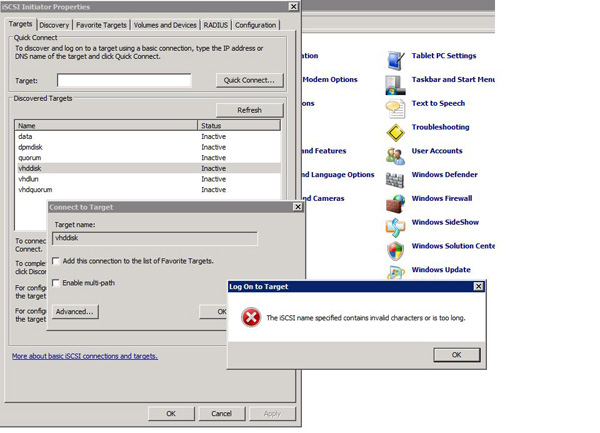Screen dimensions: 600x433
Task: Click OK in Connect to Target dialog
Action: [x=214, y=312]
